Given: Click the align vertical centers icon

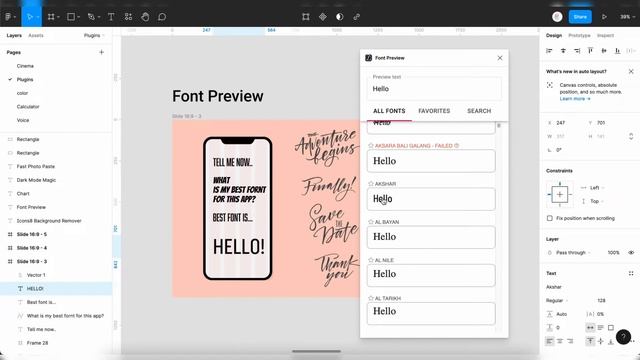Looking at the screenshot, I should click(x=604, y=51).
